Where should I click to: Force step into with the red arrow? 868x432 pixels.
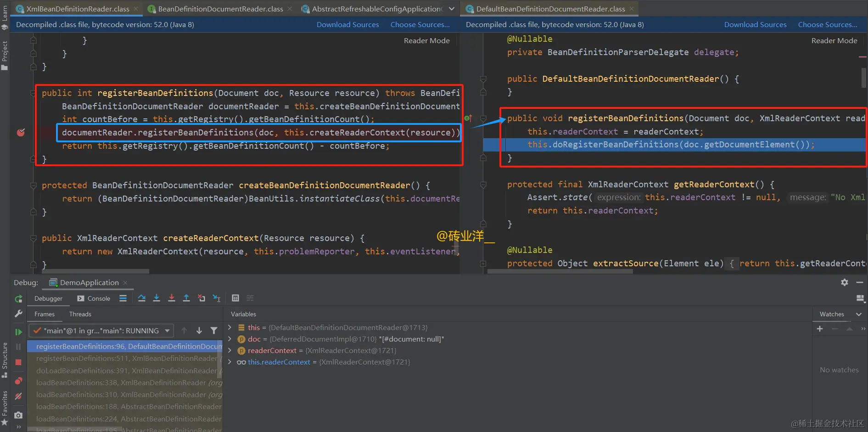[x=172, y=298]
